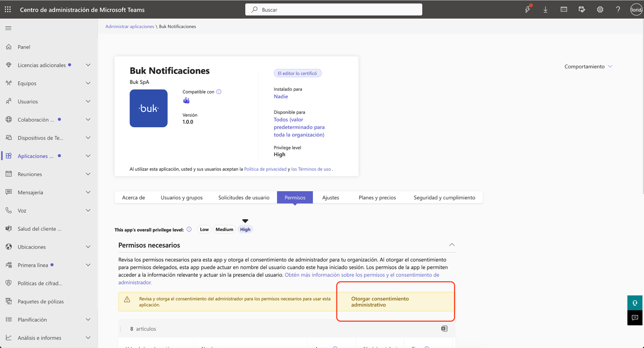Open the account avatar menu
The width and height of the screenshot is (644, 348).
636,9
